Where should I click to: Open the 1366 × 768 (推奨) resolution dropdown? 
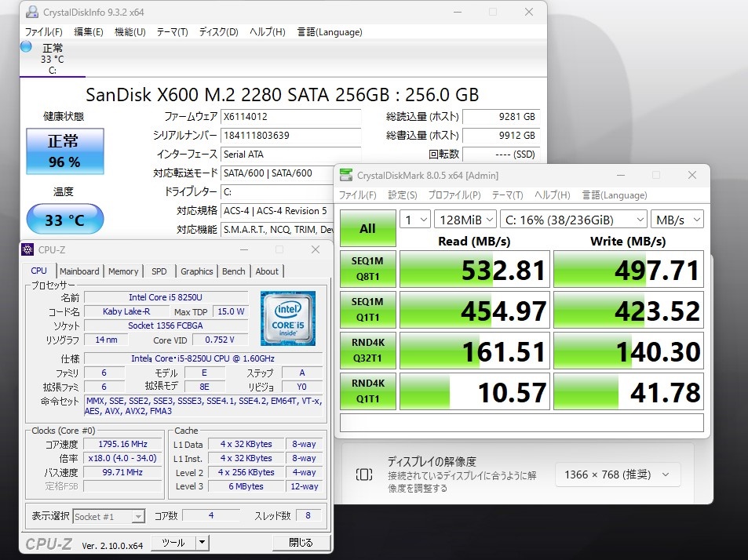[617, 475]
